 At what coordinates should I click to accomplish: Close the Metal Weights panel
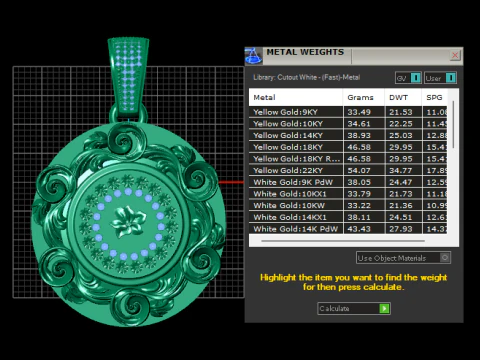click(455, 55)
